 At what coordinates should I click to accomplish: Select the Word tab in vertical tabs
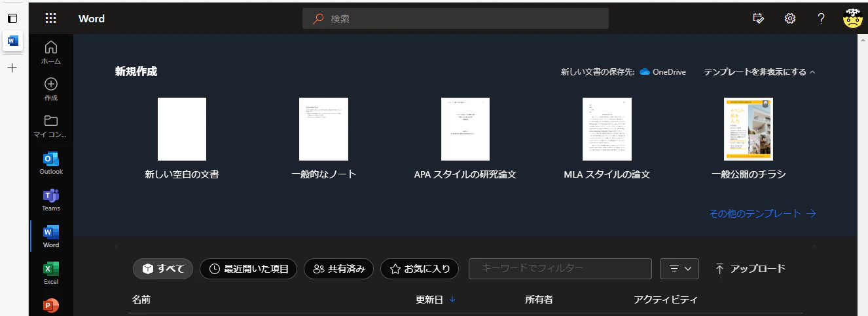point(12,41)
